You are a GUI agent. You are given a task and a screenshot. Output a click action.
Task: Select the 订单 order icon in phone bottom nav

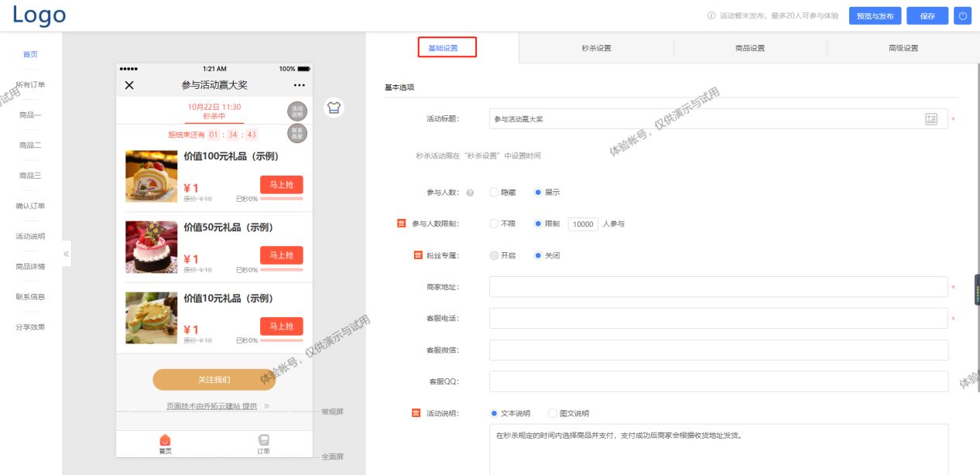[x=263, y=442]
